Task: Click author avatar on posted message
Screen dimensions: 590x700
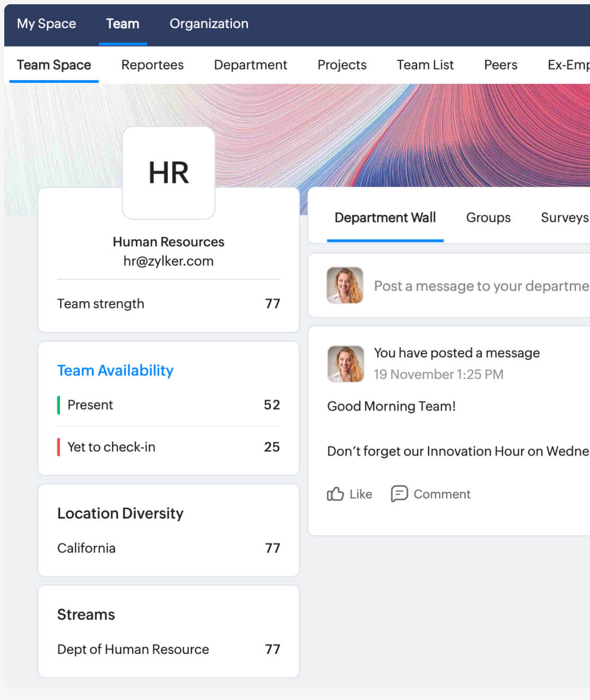Action: 345,364
